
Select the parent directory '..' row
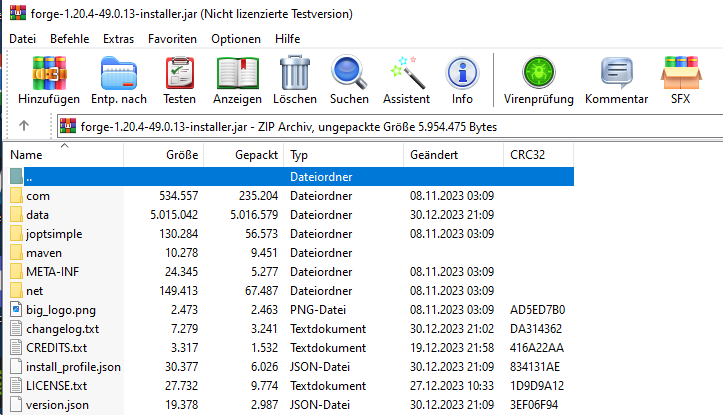pyautogui.click(x=291, y=177)
